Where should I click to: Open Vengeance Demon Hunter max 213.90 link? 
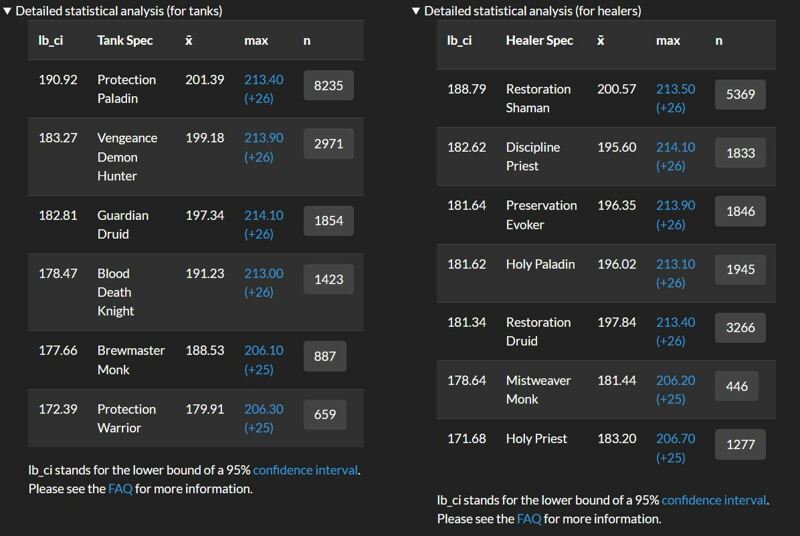tap(263, 147)
